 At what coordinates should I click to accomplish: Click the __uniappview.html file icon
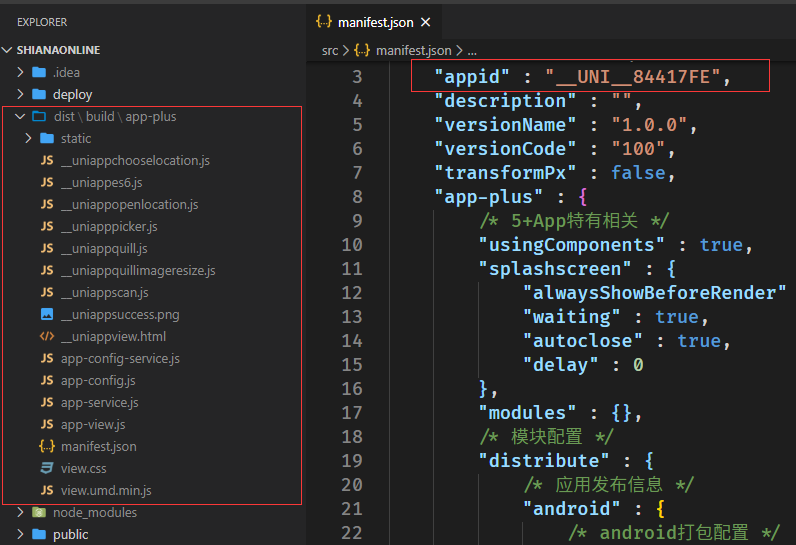click(47, 336)
